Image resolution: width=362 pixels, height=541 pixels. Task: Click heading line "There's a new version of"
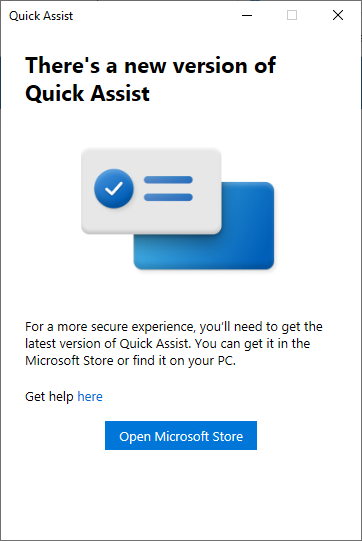(x=150, y=65)
